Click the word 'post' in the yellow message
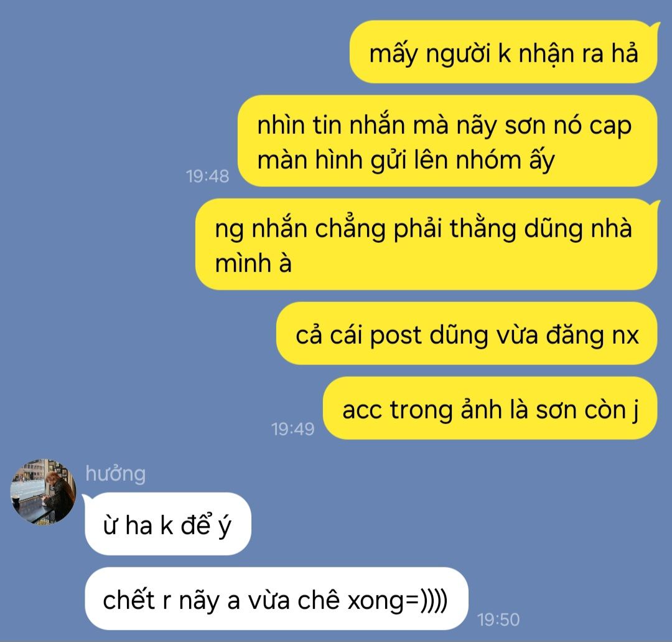The width and height of the screenshot is (672, 642). coord(395,336)
